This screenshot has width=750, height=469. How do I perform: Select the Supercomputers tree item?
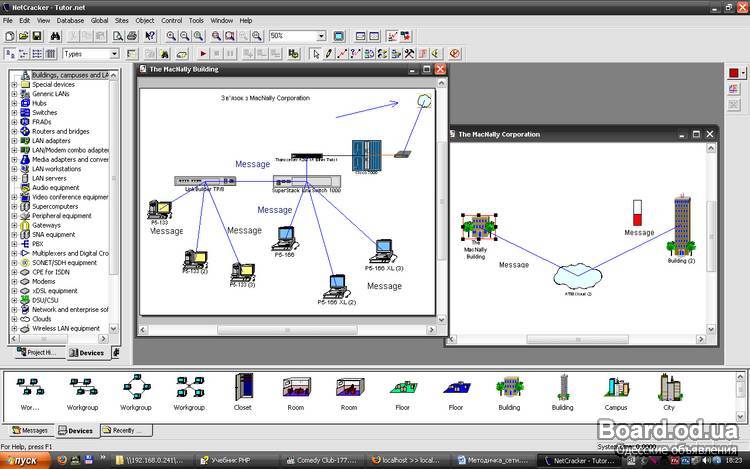[55, 207]
